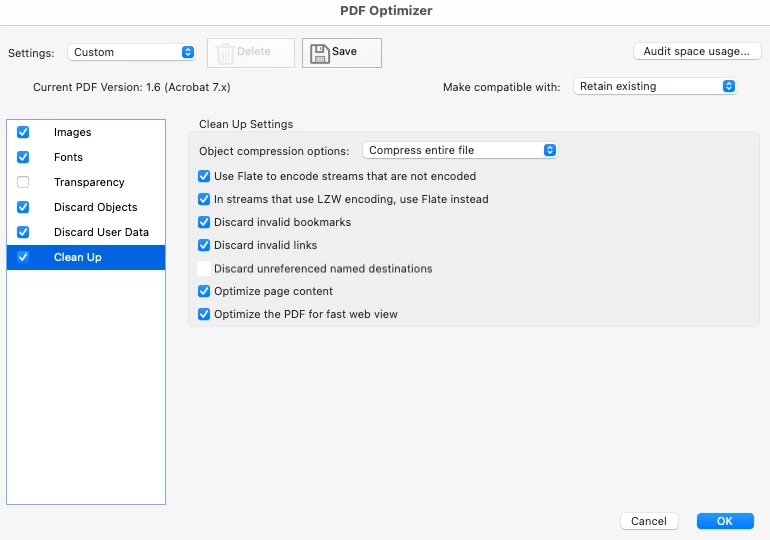
Task: Open the Make compatible with dropdown
Action: pos(656,87)
